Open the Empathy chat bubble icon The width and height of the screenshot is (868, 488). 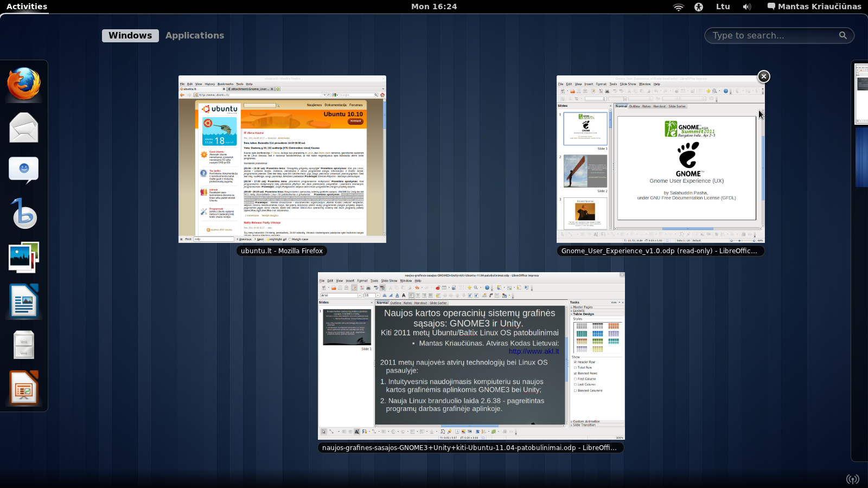(24, 170)
